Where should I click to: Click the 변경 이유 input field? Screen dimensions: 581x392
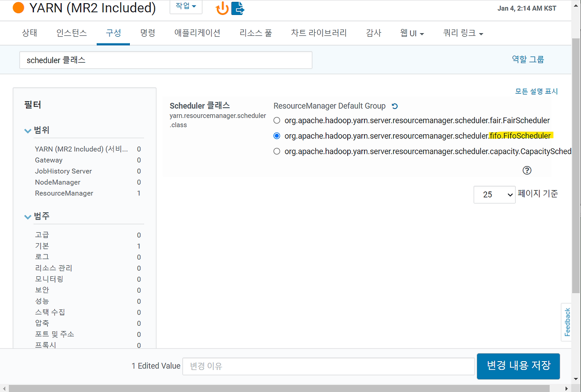(x=329, y=366)
